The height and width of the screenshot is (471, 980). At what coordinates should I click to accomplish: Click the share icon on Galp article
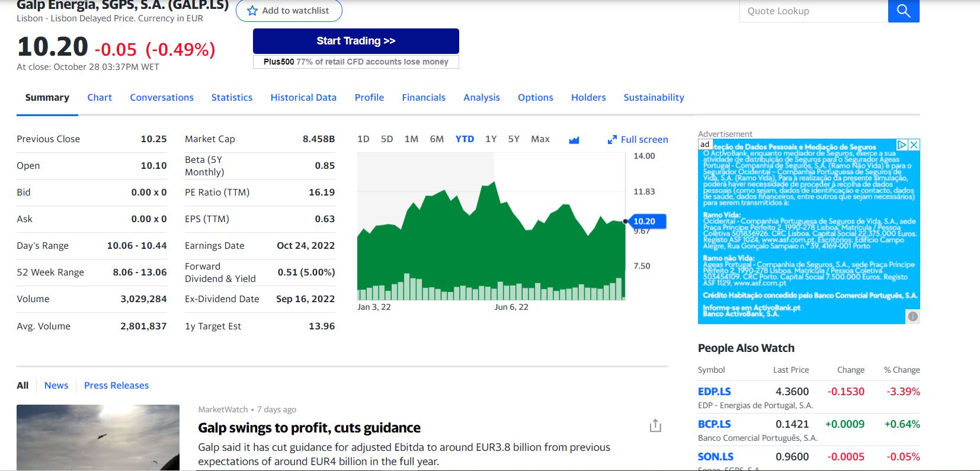point(655,425)
